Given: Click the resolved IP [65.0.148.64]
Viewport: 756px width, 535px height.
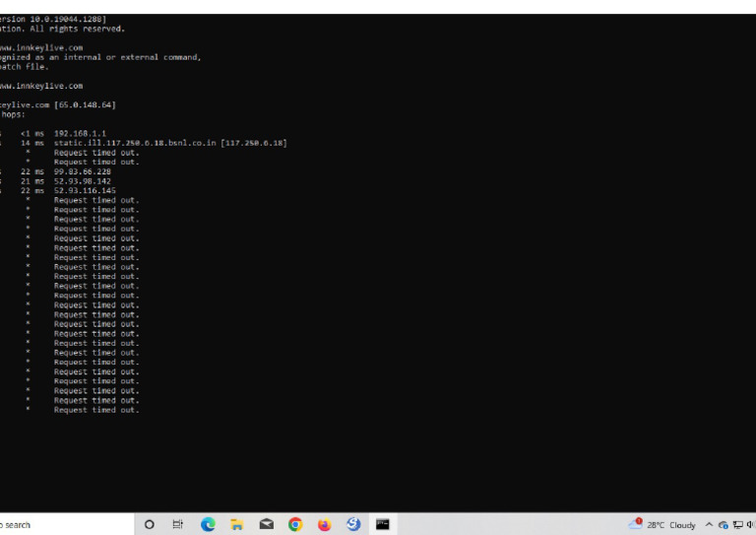Looking at the screenshot, I should point(85,105).
